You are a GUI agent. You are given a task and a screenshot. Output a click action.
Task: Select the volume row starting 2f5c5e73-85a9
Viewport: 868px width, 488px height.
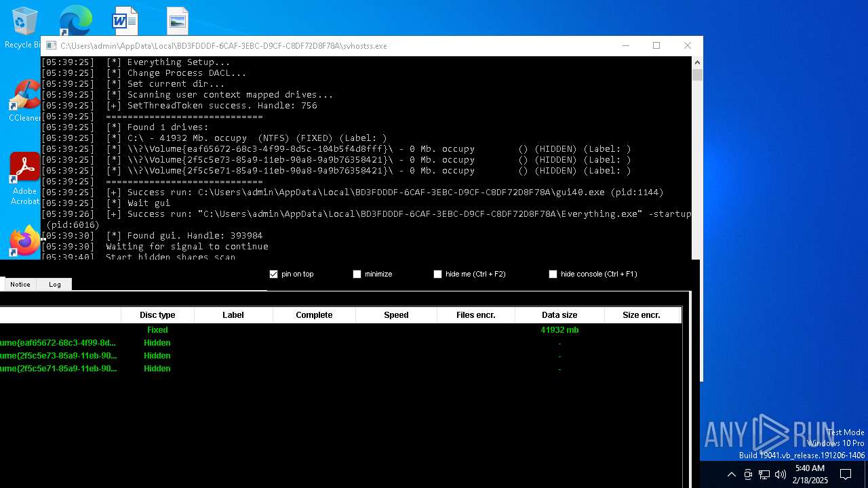[340, 356]
